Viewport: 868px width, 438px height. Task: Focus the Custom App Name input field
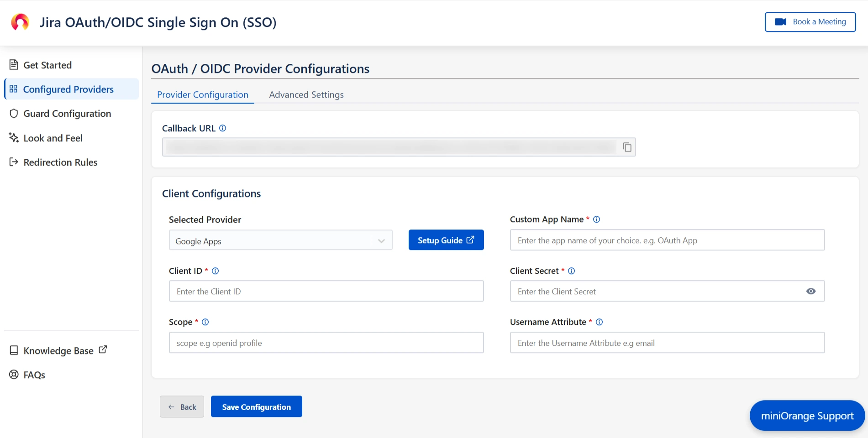(667, 240)
